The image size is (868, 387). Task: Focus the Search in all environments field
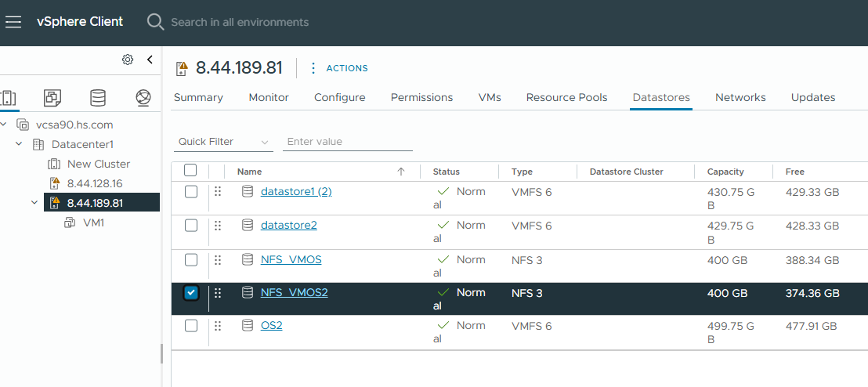240,23
